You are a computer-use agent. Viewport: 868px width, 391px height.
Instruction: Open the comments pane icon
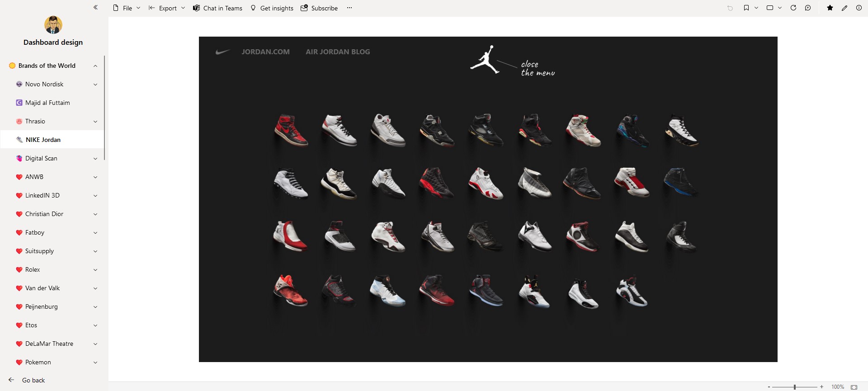[808, 8]
